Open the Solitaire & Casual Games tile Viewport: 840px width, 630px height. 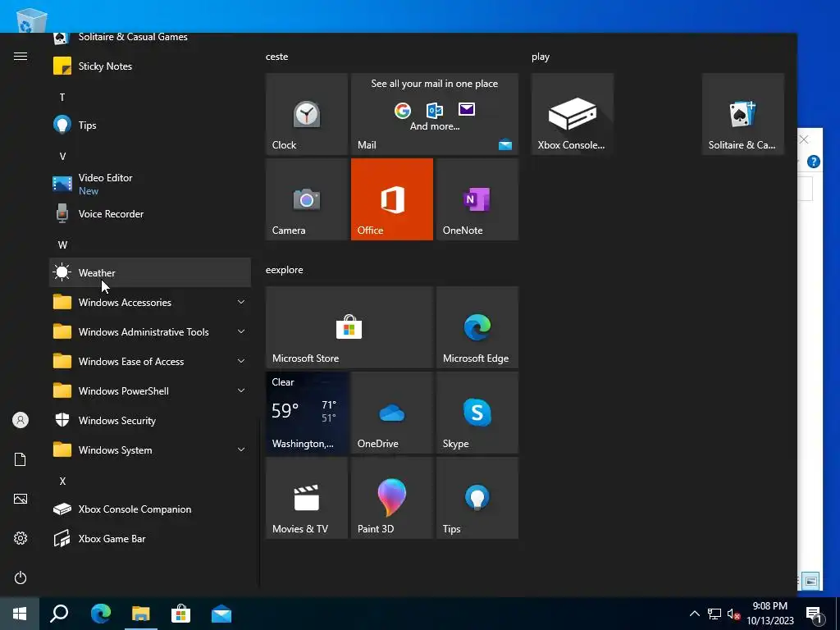point(743,114)
